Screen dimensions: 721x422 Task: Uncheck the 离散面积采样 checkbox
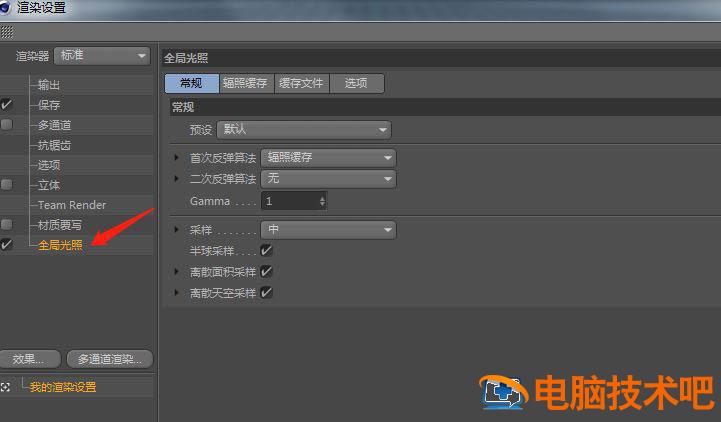(x=266, y=272)
